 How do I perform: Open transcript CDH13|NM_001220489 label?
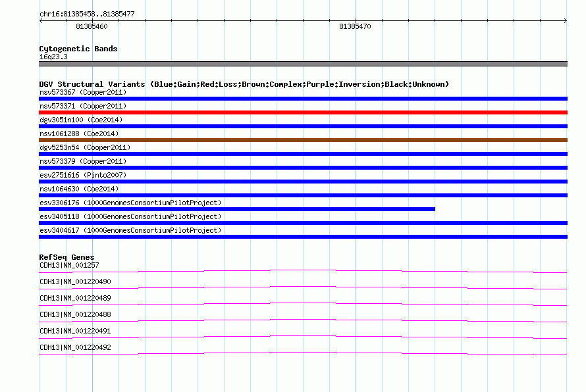[x=75, y=299]
